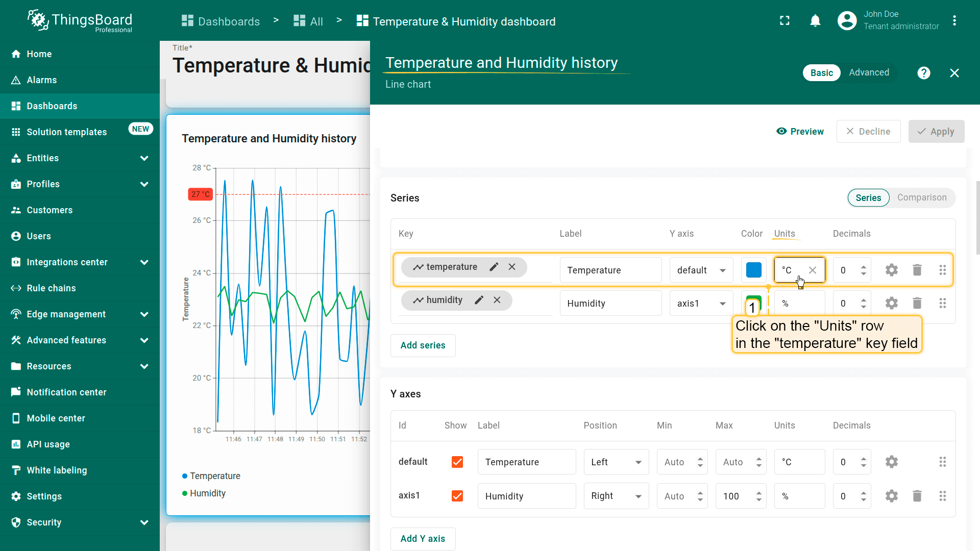Delete the axis1 Y axis trash icon
980x551 pixels.
[917, 496]
